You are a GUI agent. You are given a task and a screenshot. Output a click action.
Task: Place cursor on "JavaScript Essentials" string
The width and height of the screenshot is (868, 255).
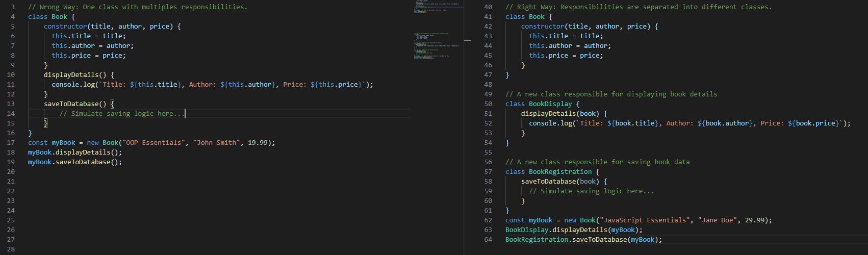(x=645, y=220)
